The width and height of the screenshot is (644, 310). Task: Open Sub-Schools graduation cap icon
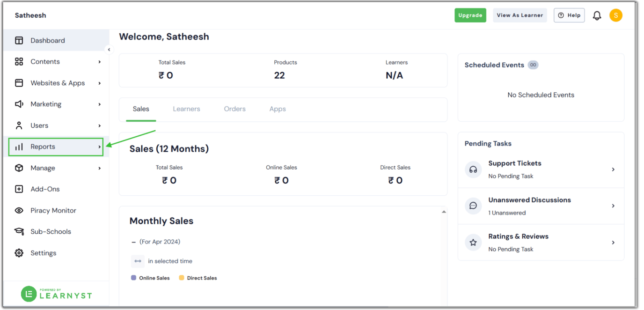(19, 232)
